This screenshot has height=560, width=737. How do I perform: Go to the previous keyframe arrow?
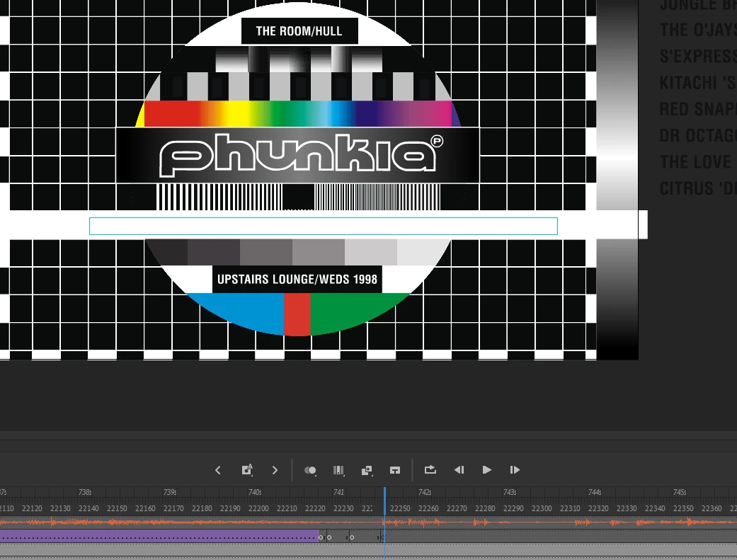click(217, 470)
